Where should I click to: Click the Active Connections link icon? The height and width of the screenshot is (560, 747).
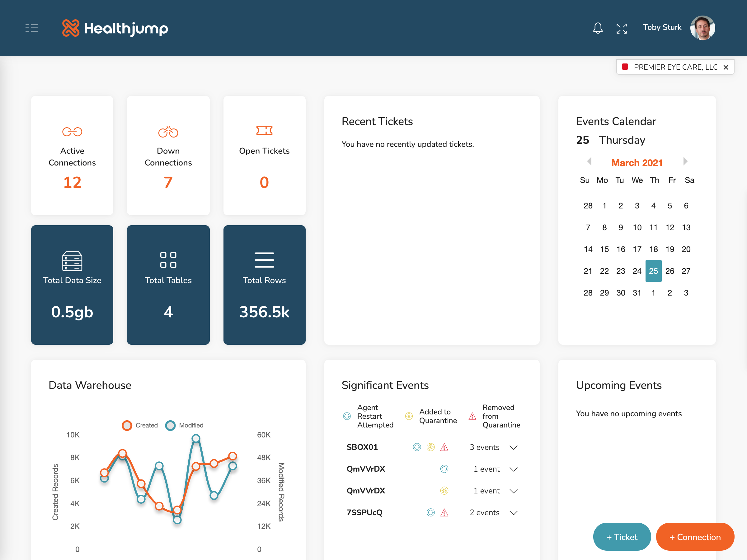(72, 132)
